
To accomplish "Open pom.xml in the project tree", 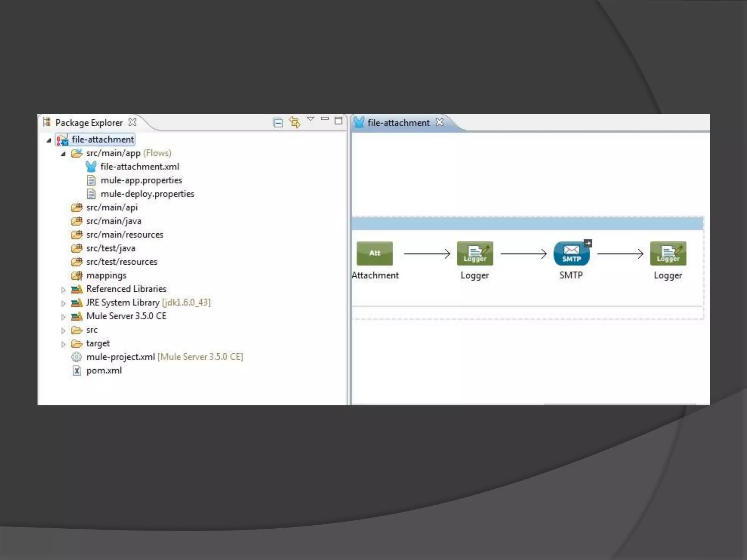I will [104, 370].
